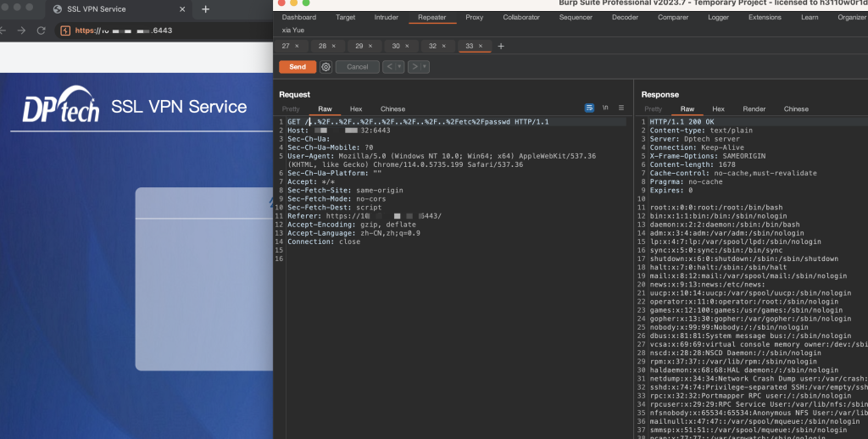Switch Request view to Hex
Viewport: 868px width, 439px height.
click(356, 109)
